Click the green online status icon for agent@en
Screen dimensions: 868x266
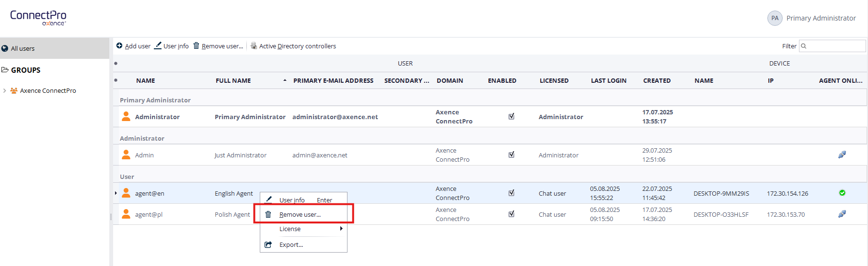(x=842, y=193)
